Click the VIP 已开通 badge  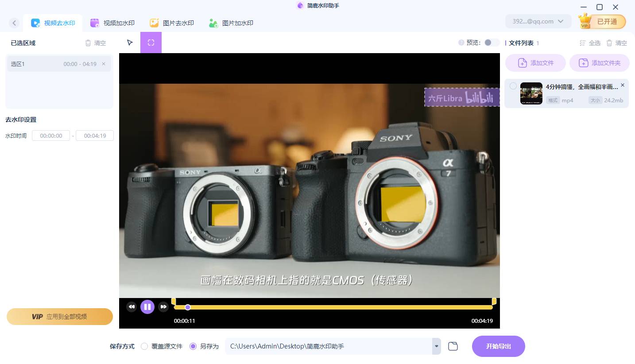click(x=602, y=21)
